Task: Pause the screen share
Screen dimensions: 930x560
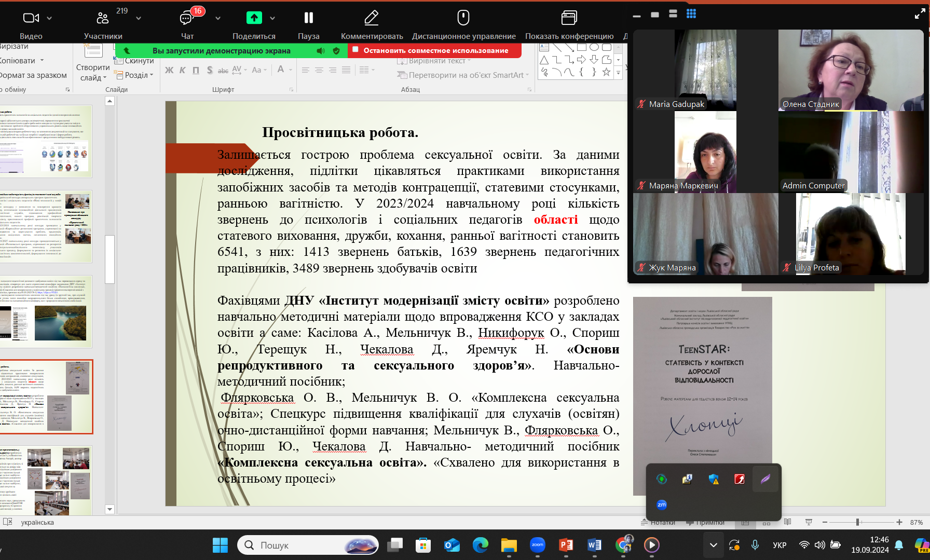Action: coord(308,18)
